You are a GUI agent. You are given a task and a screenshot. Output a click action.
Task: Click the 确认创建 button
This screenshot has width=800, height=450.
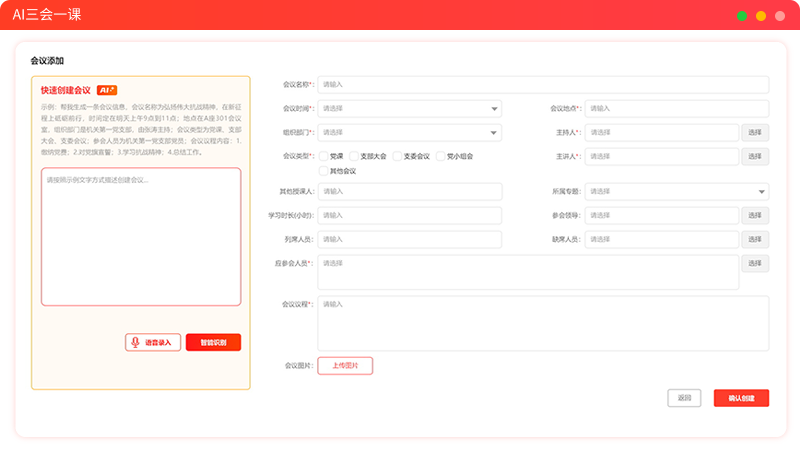pyautogui.click(x=741, y=398)
